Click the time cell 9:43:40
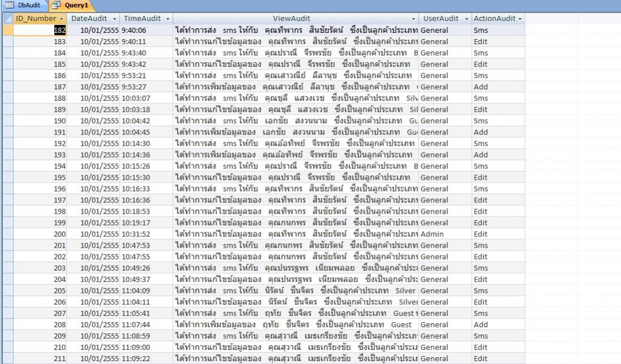 146,53
